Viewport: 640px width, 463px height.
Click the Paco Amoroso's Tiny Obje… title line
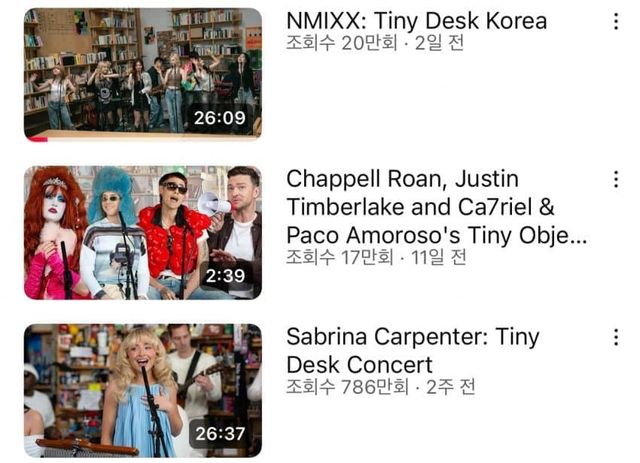[x=437, y=236]
